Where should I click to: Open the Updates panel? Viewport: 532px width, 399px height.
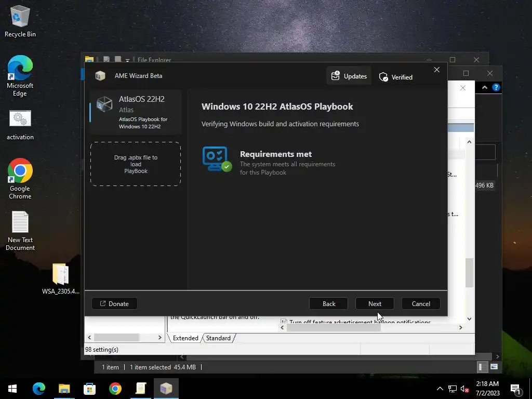click(349, 76)
